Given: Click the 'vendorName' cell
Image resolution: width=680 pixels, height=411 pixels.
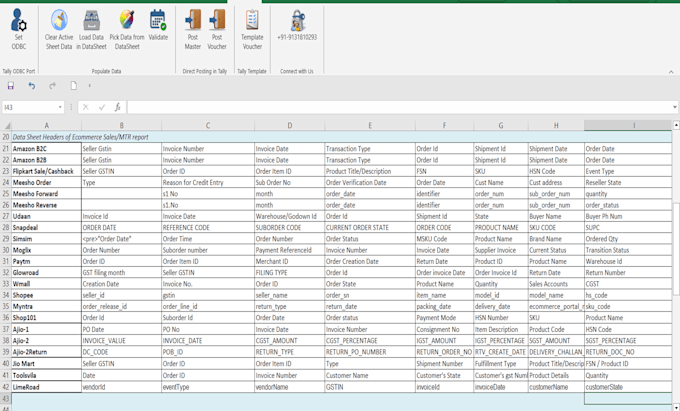Looking at the screenshot, I should click(x=290, y=387).
